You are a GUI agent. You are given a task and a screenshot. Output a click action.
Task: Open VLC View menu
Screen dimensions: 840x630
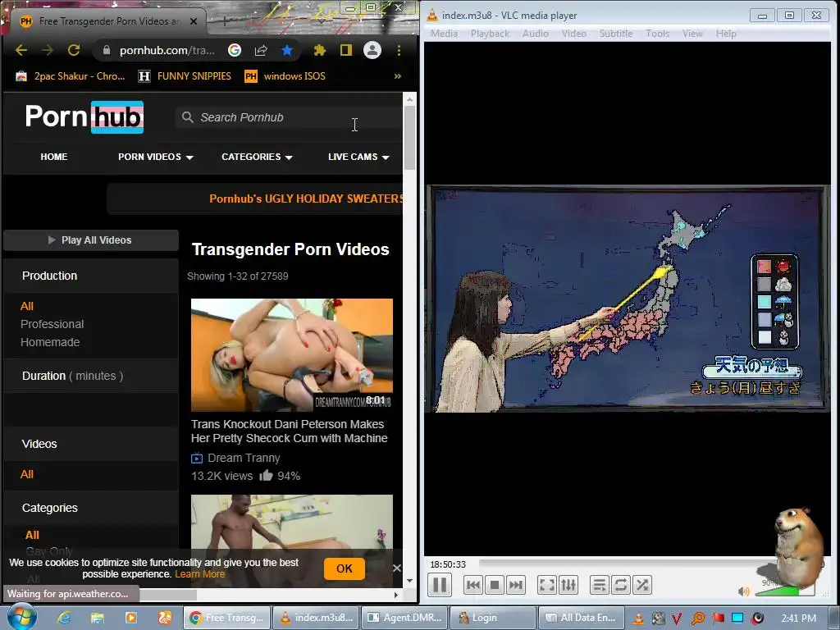point(692,33)
